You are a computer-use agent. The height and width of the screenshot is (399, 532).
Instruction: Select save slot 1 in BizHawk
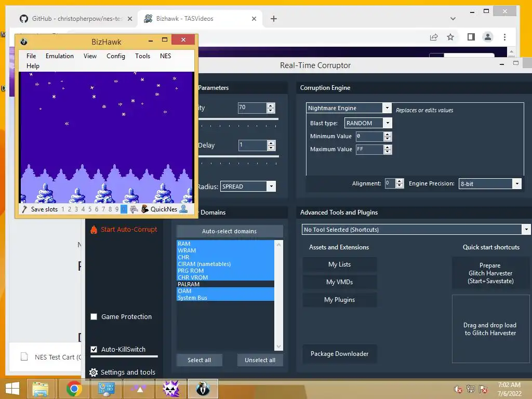pos(63,209)
